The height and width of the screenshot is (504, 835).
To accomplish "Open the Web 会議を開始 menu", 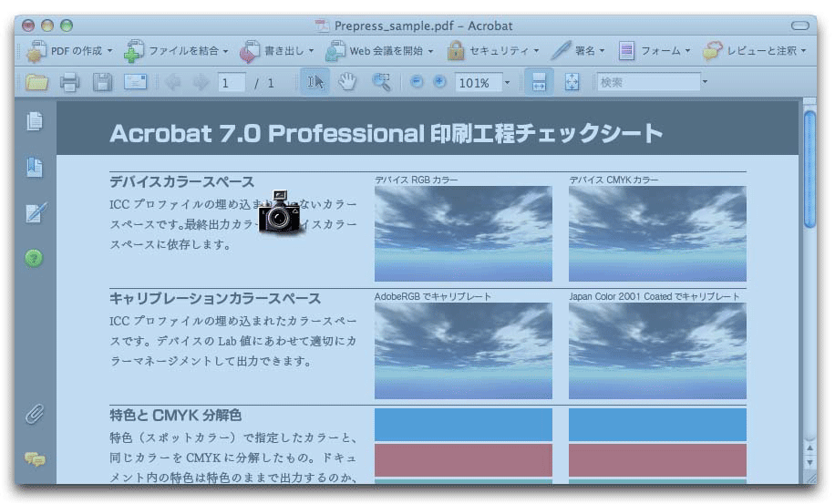I will click(380, 51).
